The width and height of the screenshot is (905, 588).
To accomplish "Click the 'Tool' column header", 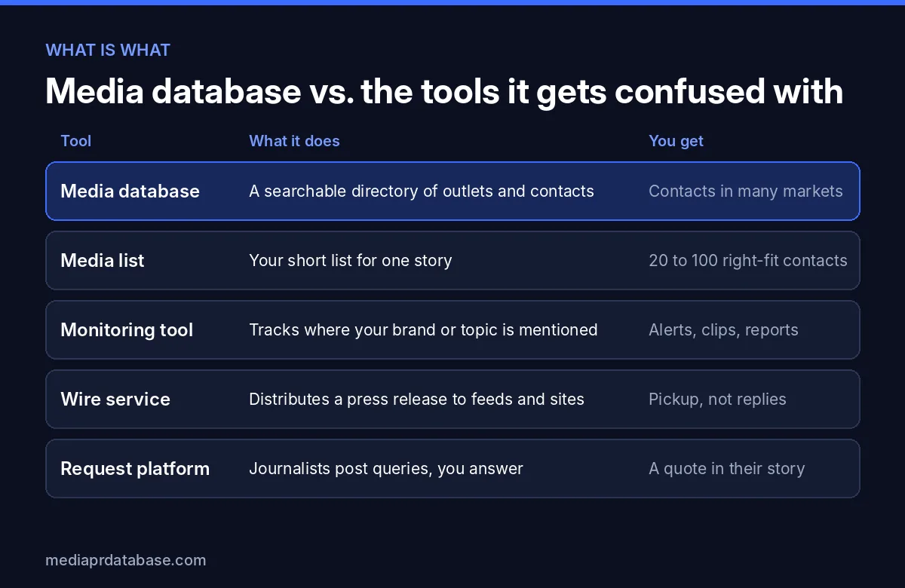I will pos(76,141).
